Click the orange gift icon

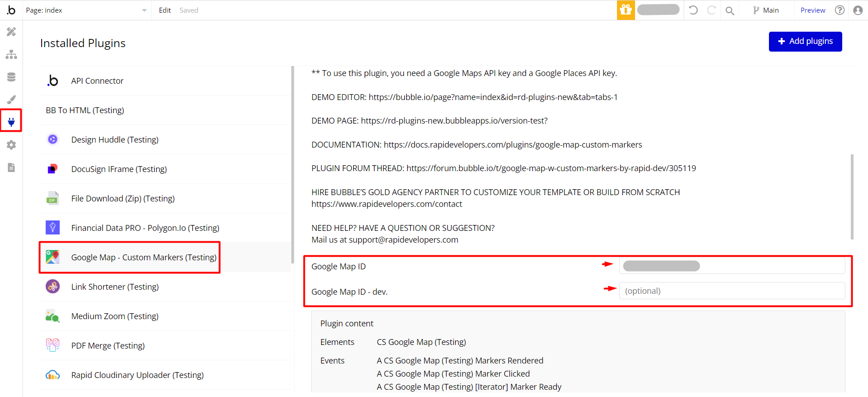626,10
